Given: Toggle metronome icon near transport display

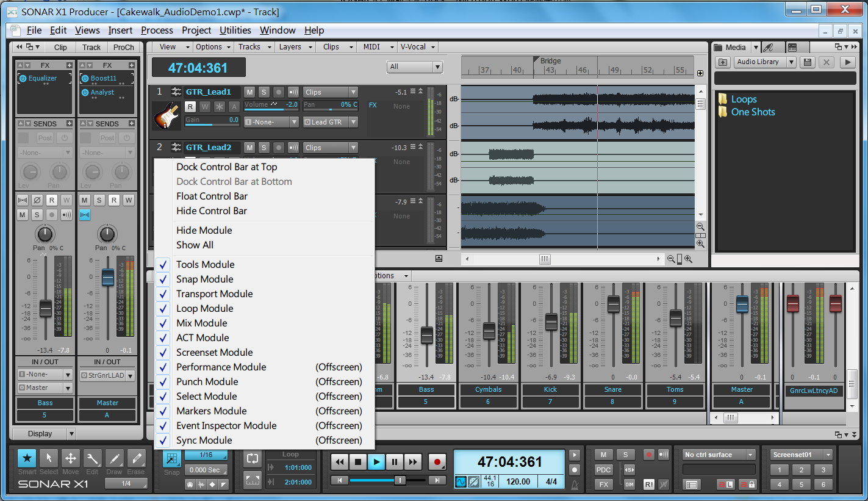Looking at the screenshot, I should point(574,485).
